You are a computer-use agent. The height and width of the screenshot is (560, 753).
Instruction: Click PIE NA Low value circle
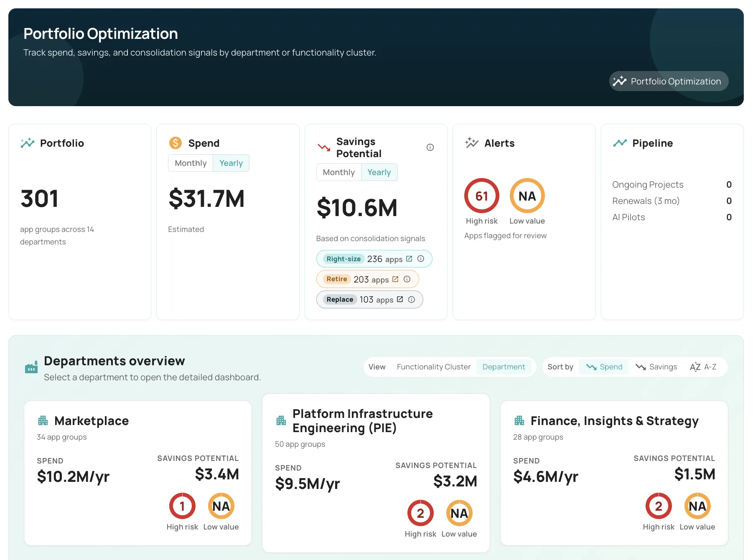(459, 513)
